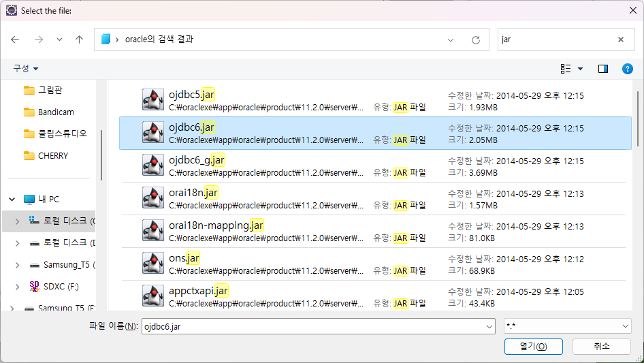The image size is (644, 363).
Task: Click the file list vertical scrollbar
Action: click(637, 119)
